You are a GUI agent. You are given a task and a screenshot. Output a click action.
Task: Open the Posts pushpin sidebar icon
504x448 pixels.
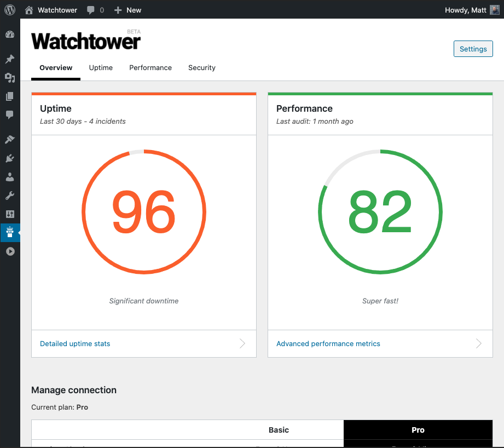(x=10, y=59)
